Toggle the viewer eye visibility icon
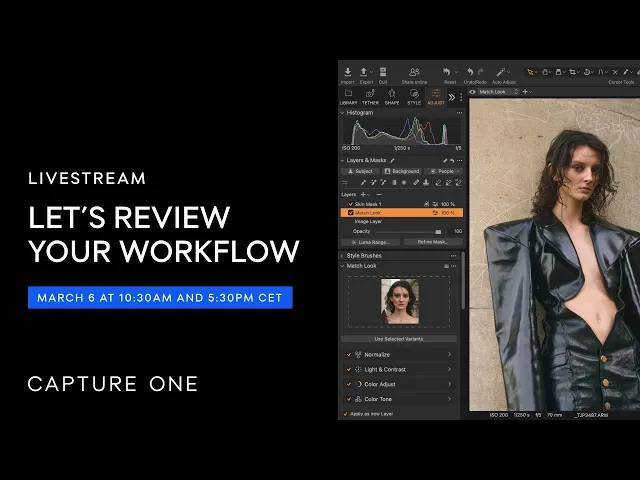The width and height of the screenshot is (640, 480). click(x=473, y=92)
